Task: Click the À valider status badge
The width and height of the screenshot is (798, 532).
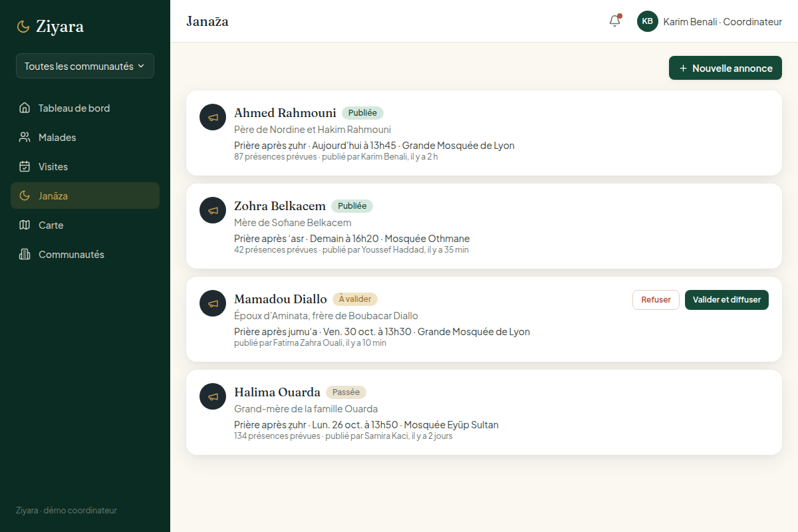Action: [355, 299]
